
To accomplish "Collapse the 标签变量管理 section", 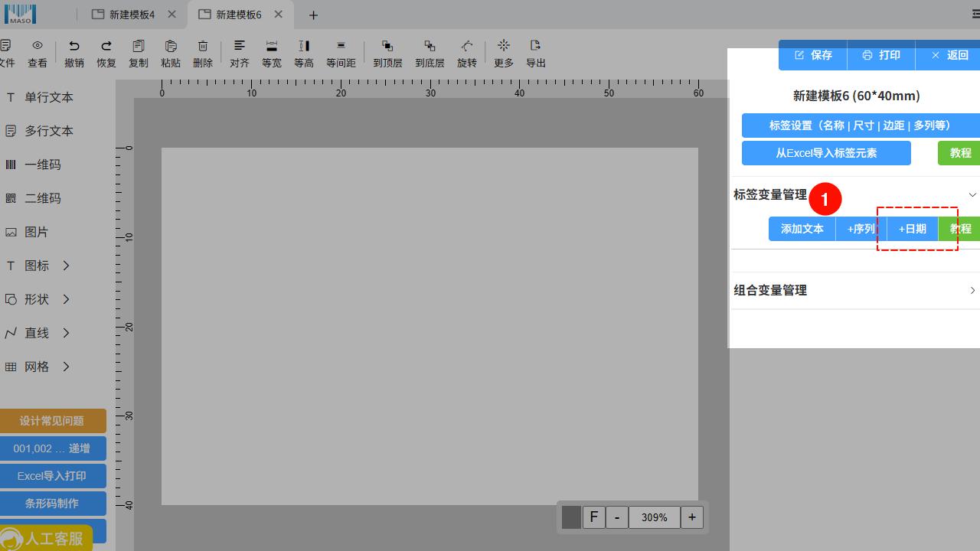I will pyautogui.click(x=972, y=195).
